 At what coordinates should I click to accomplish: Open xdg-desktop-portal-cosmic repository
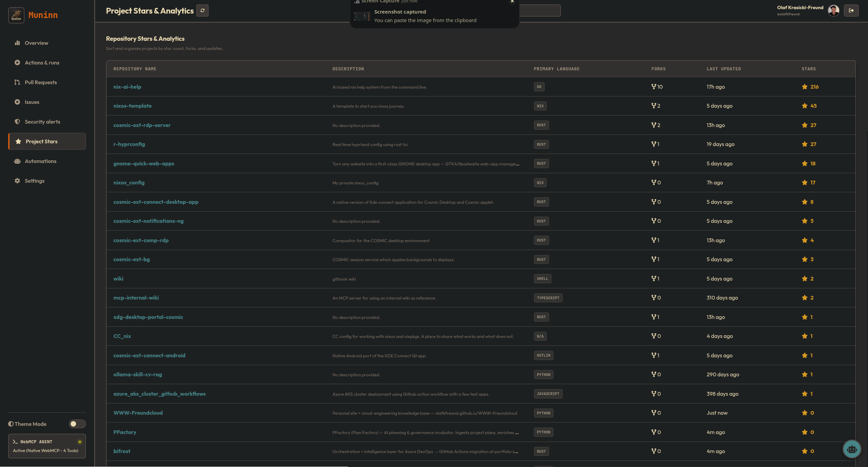(x=148, y=317)
